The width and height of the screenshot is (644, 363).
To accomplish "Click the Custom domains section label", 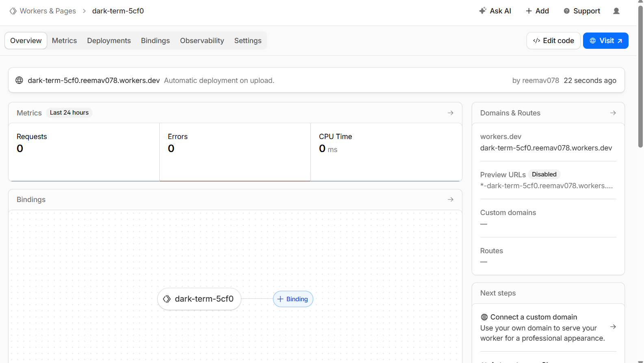I will pos(508,213).
